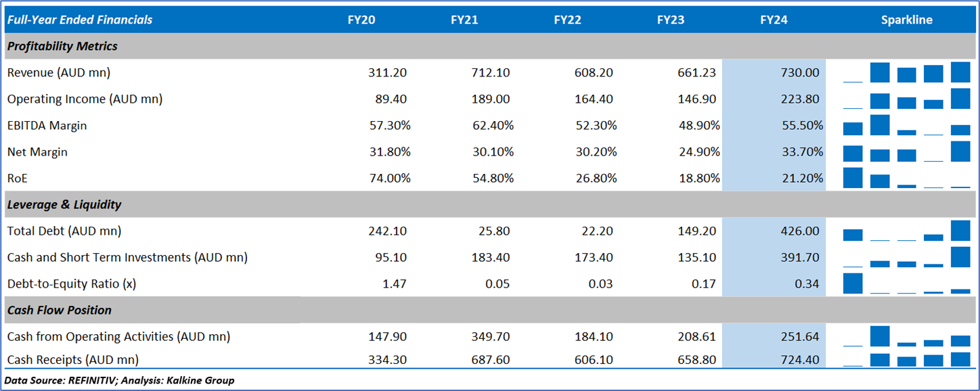Image resolution: width=980 pixels, height=391 pixels.
Task: Select the Net Margin sparkline chart
Action: [x=906, y=152]
